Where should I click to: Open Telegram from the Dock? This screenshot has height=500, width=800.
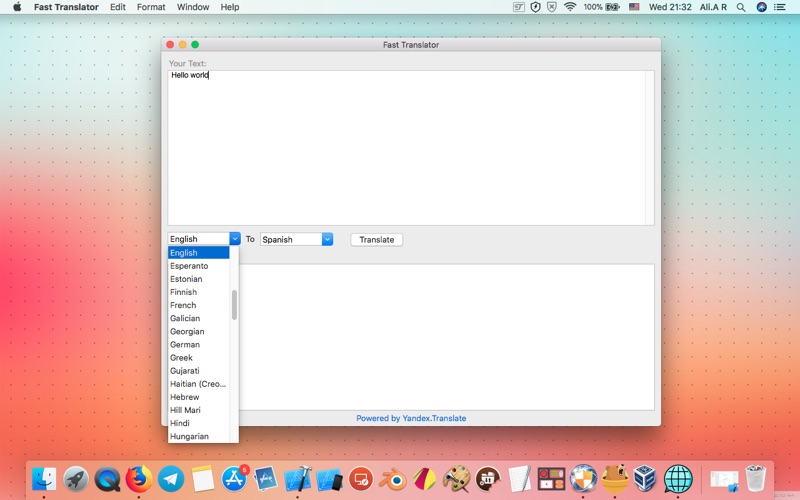tap(171, 479)
